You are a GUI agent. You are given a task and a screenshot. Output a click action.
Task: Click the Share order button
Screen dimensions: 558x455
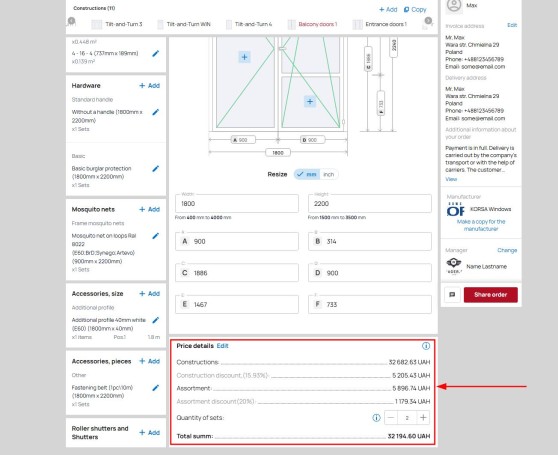coord(490,295)
